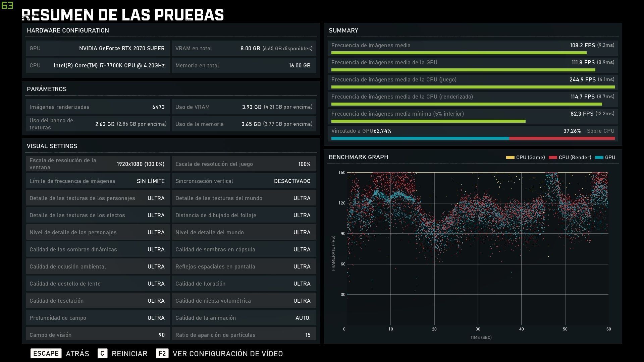Click the F2 key icon
The image size is (644, 362).
(162, 353)
